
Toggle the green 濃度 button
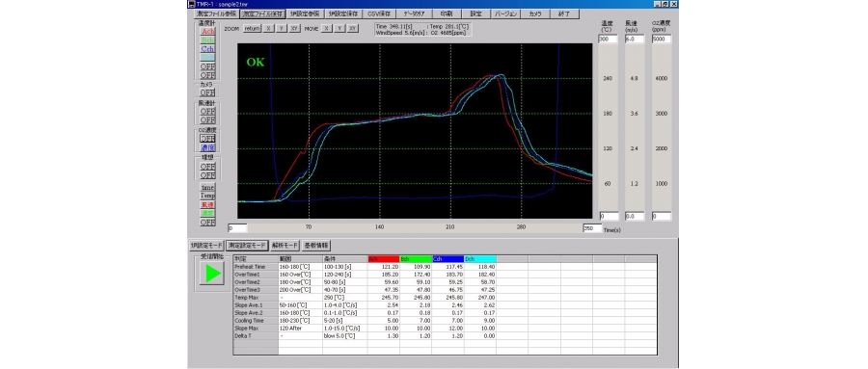coord(207,213)
